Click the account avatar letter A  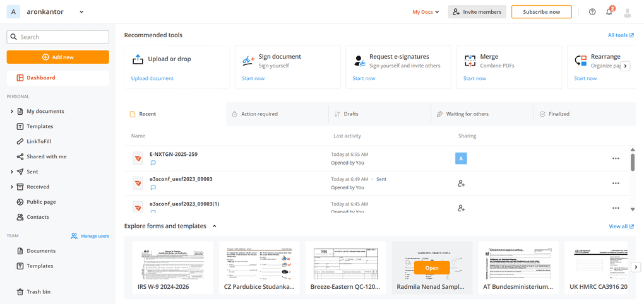13,12
